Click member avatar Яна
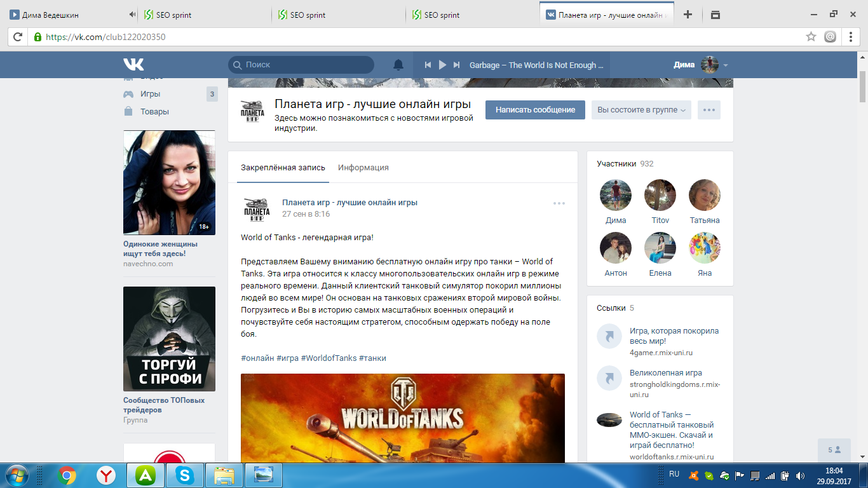Viewport: 868px width, 488px height. click(705, 248)
